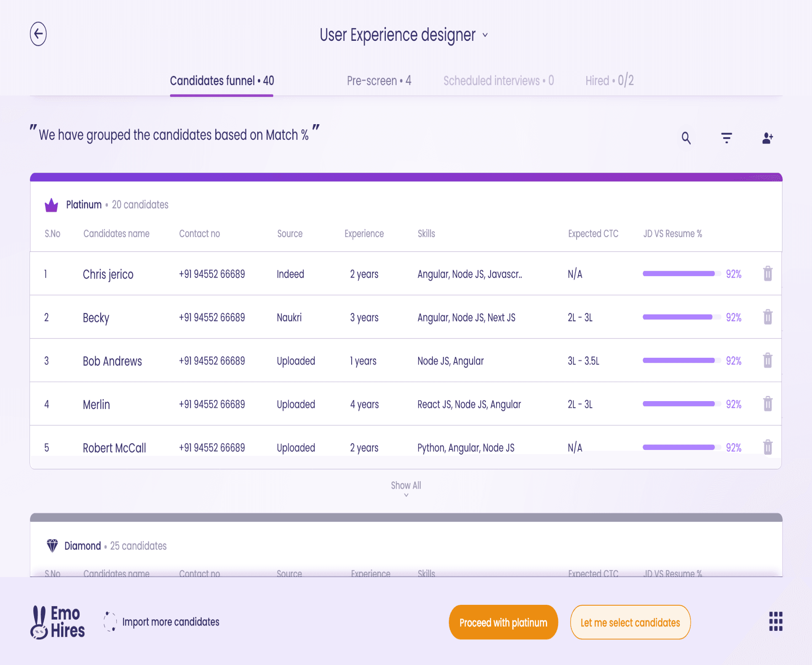Open the filter candidates icon
Screen dimensions: 812x665
coord(727,138)
